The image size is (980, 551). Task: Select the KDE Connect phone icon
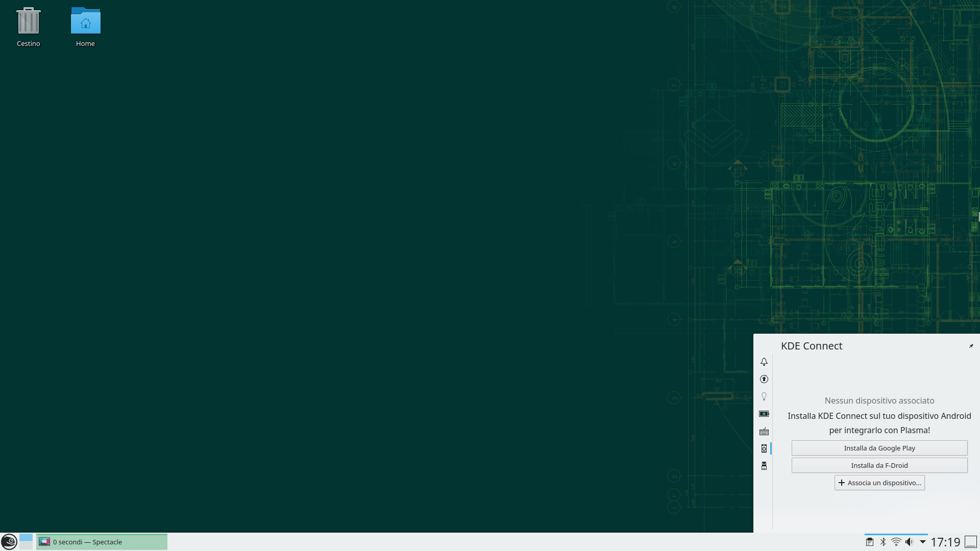[x=764, y=448]
